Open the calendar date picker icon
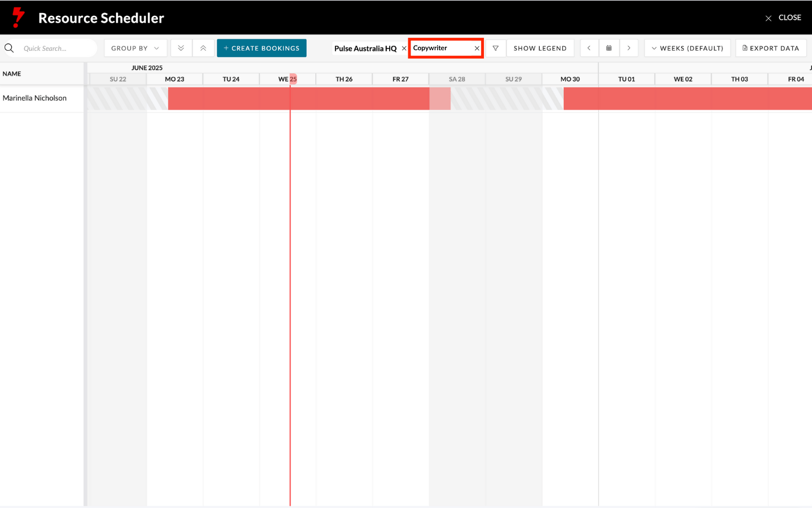 click(609, 48)
